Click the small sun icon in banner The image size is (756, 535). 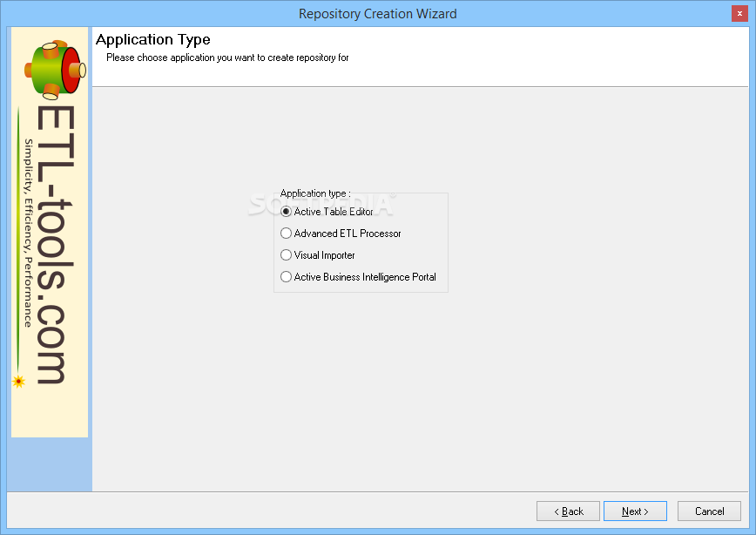(18, 381)
